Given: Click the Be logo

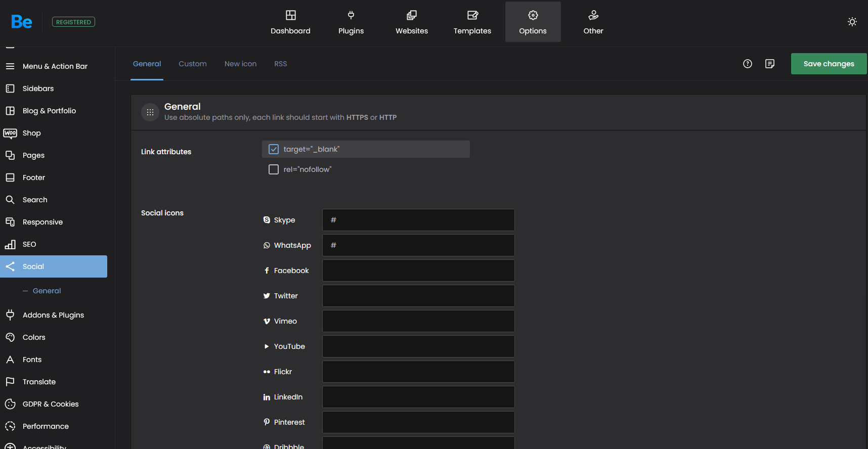Looking at the screenshot, I should [x=22, y=22].
